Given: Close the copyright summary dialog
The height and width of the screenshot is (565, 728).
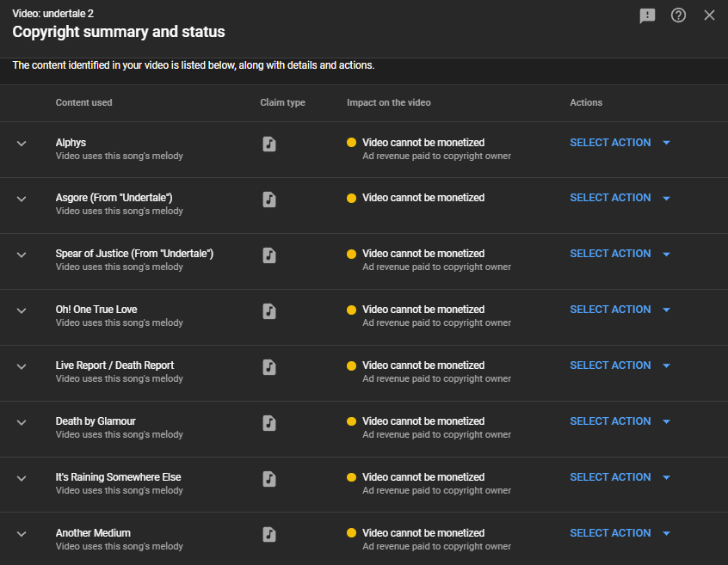Looking at the screenshot, I should tap(709, 15).
